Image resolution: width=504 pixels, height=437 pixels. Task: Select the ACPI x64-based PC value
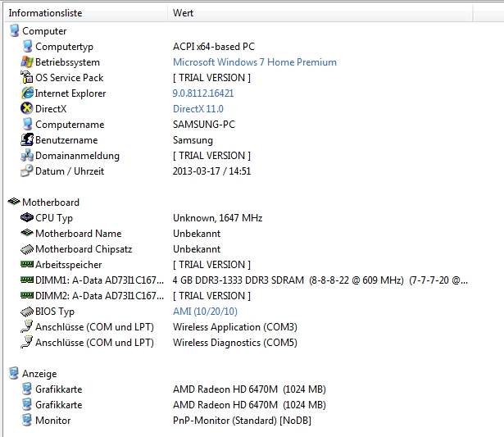214,47
